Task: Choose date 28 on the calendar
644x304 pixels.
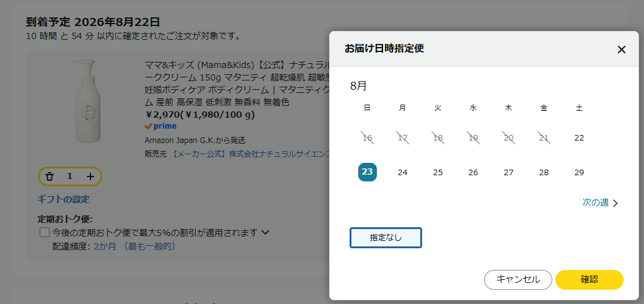Action: click(x=544, y=172)
